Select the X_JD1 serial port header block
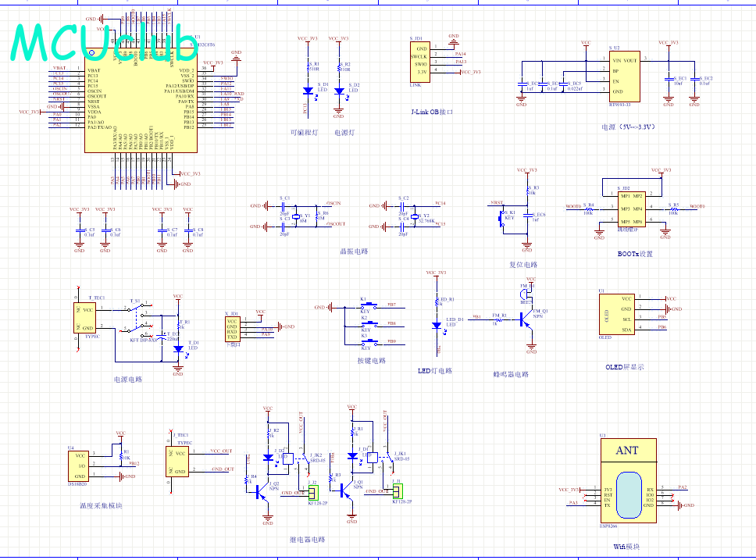 [232, 329]
